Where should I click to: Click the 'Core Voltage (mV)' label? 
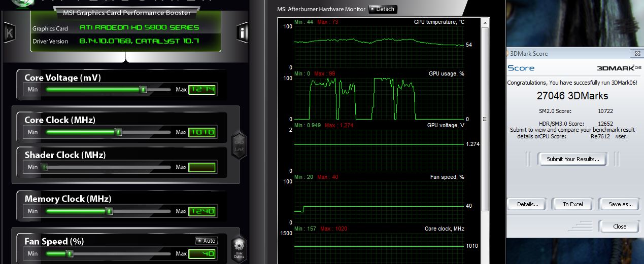point(62,78)
